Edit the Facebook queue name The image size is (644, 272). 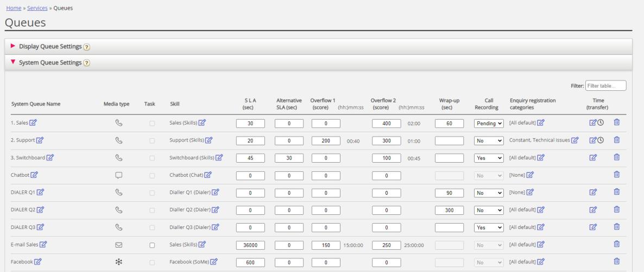38,262
